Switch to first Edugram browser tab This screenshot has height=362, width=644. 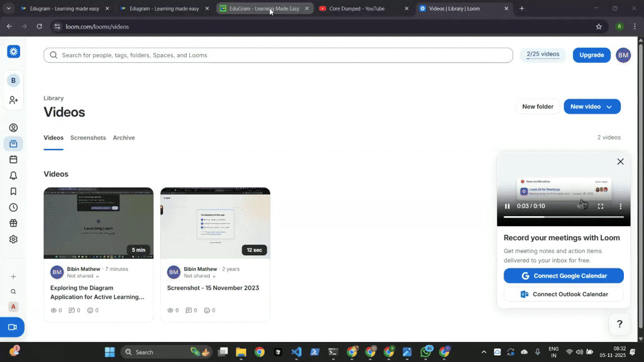click(x=65, y=8)
